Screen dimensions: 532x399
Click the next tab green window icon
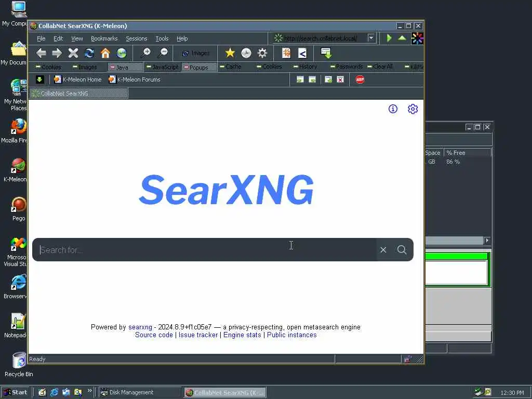tap(312, 79)
